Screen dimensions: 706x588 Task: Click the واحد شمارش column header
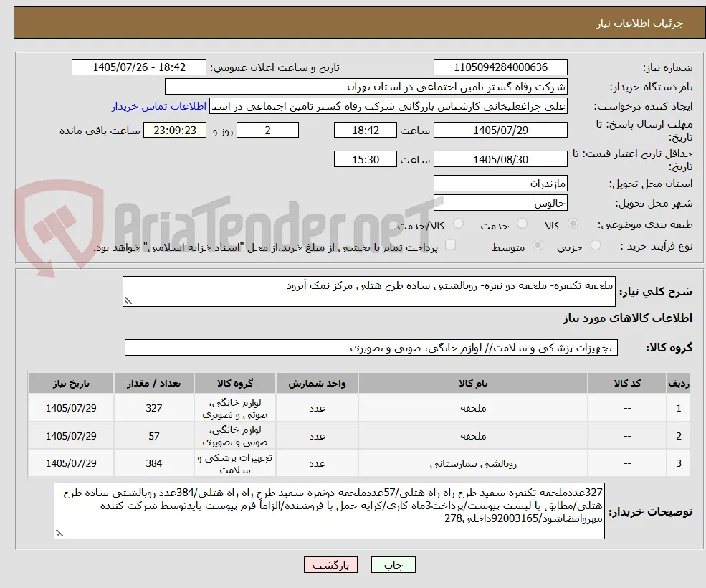[317, 384]
